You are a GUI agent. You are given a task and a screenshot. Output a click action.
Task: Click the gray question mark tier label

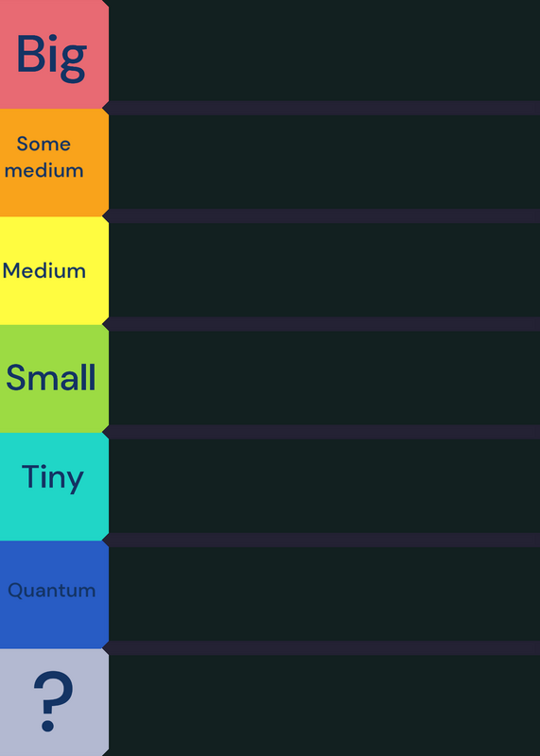click(54, 702)
